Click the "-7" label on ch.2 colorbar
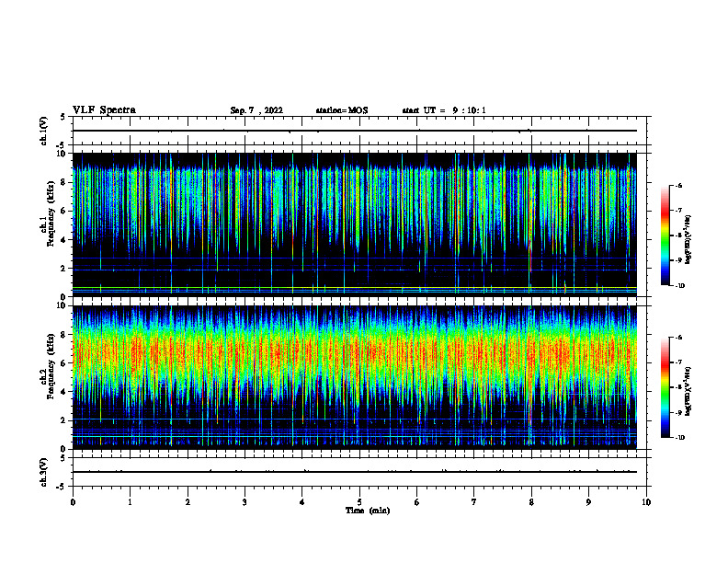Screen dimensions: 728x563 click(678, 362)
